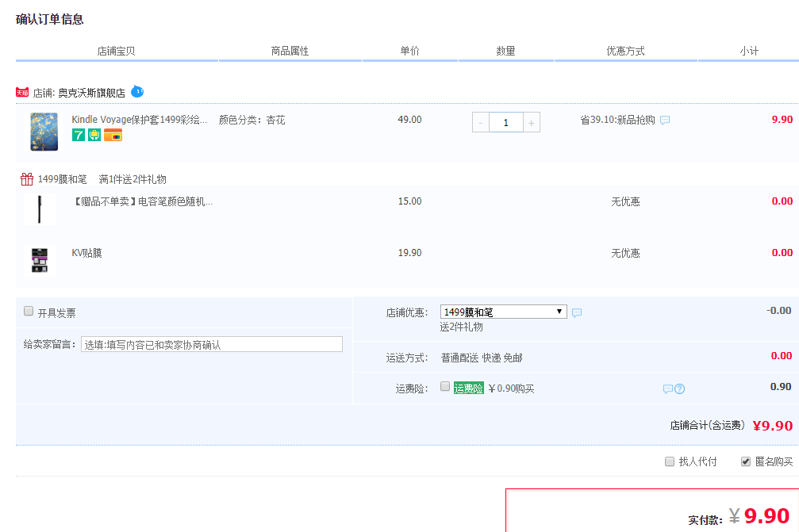This screenshot has width=799, height=532.
Task: Click the Tmall logo beside the store name
Action: (22, 92)
